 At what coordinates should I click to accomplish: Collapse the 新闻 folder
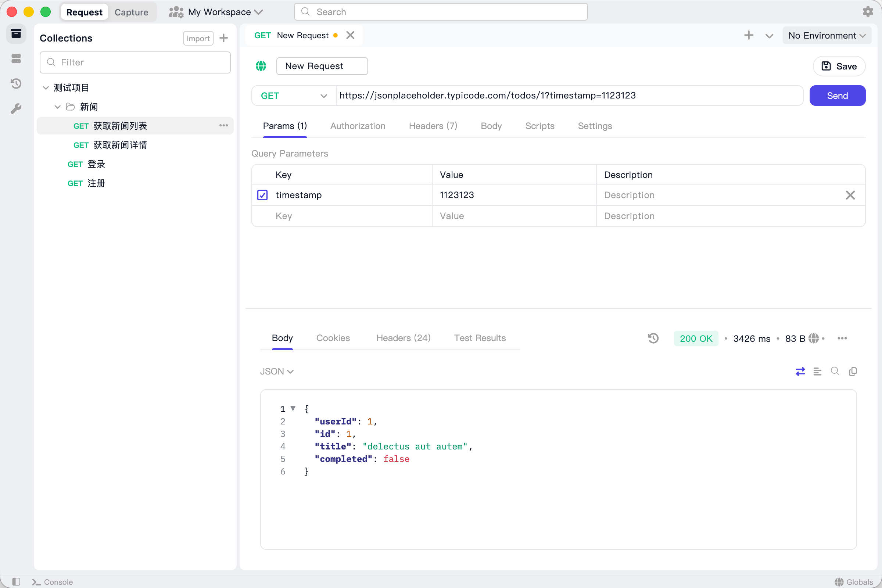57,107
